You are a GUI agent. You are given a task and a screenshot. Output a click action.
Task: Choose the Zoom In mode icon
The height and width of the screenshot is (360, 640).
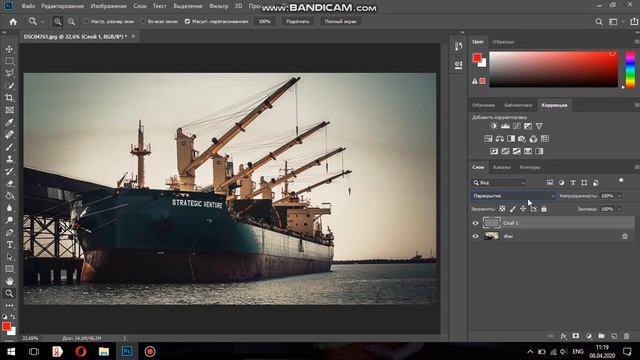coord(58,22)
